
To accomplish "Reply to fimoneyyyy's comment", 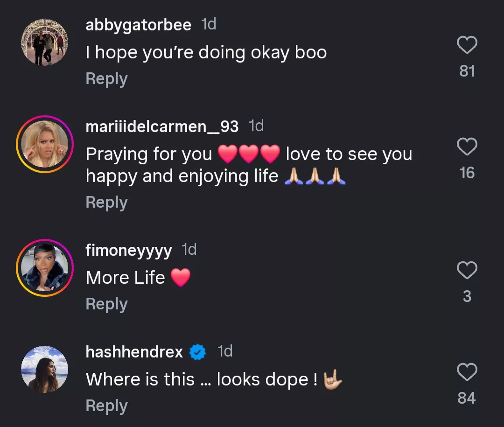I will coord(106,303).
